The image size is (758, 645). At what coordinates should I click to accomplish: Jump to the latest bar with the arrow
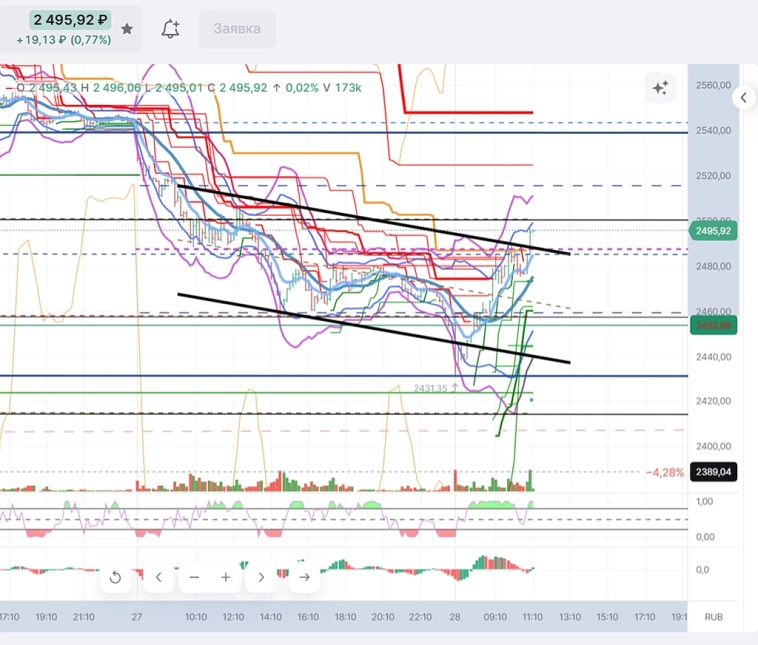pos(304,577)
